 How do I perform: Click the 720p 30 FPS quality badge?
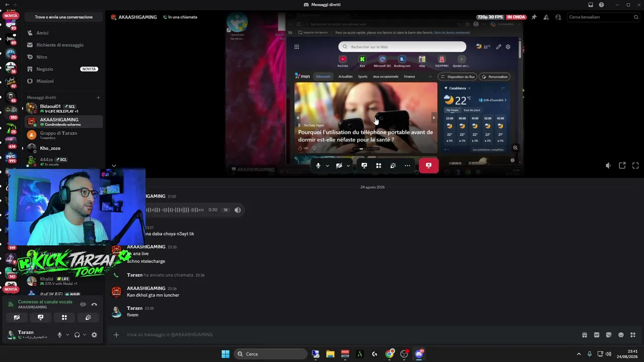[491, 17]
